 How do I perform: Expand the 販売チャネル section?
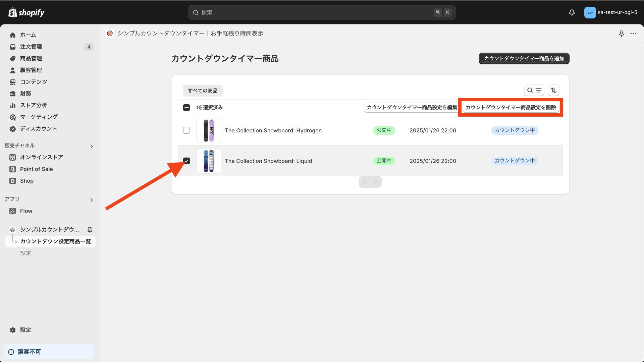click(x=91, y=146)
